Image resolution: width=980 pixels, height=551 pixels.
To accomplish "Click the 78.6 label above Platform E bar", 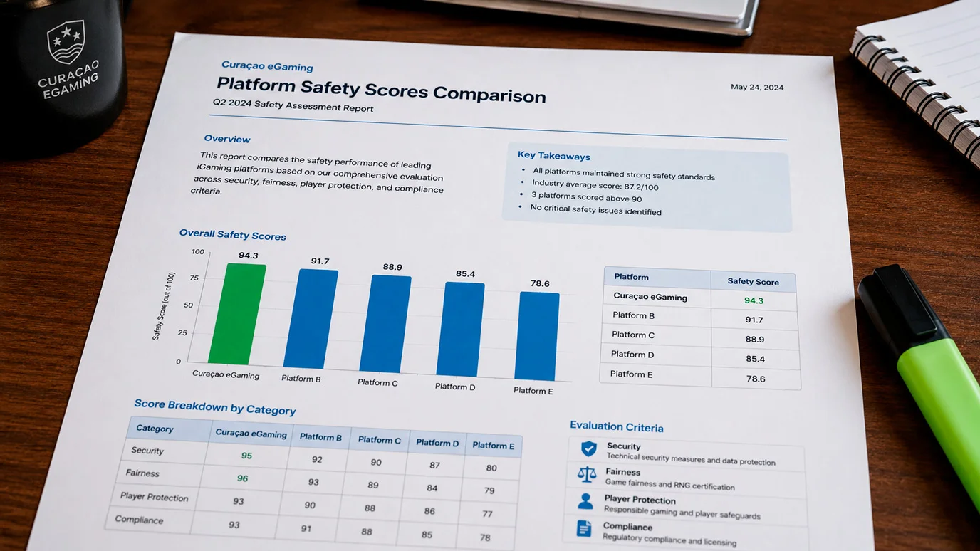I will pyautogui.click(x=540, y=283).
